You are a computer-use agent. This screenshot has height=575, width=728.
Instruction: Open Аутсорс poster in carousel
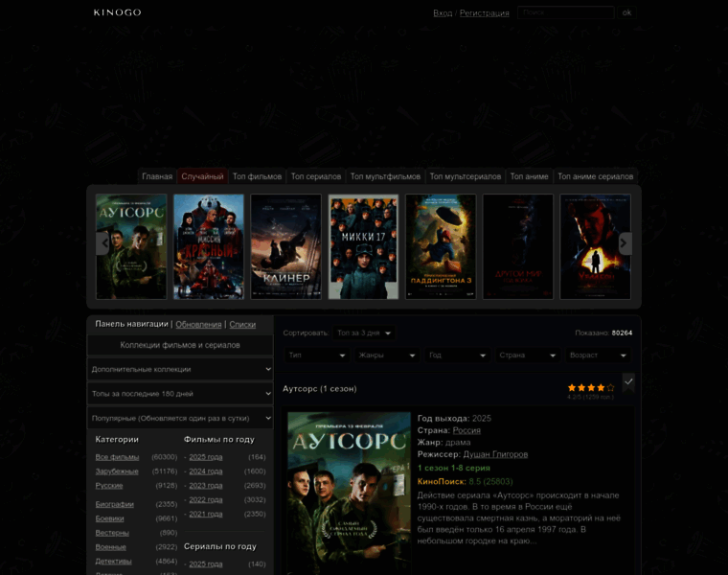pyautogui.click(x=131, y=246)
